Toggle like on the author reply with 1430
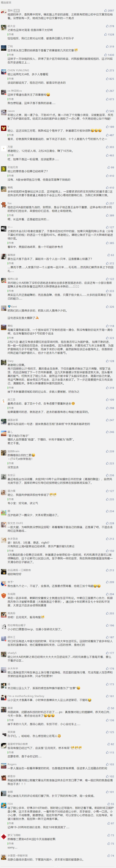 click(x=109, y=55)
